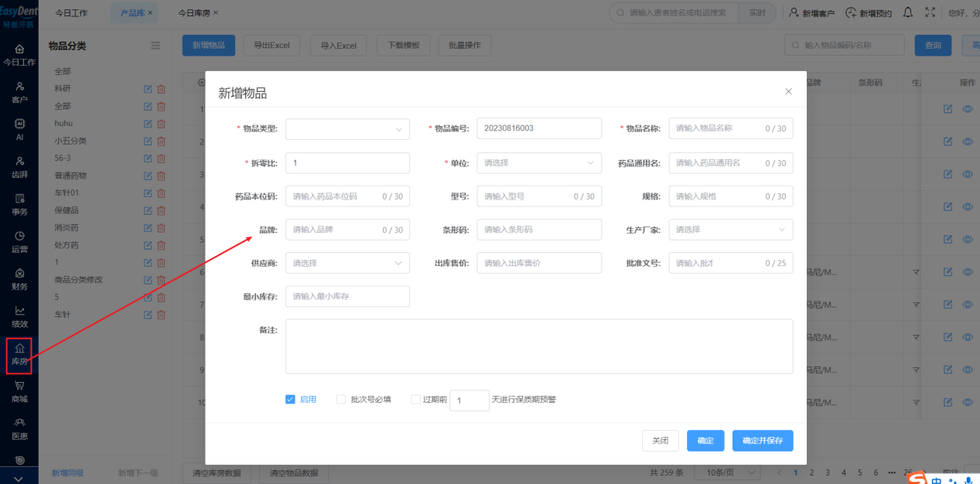Click the notification bell icon
The image size is (980, 484).
click(908, 12)
